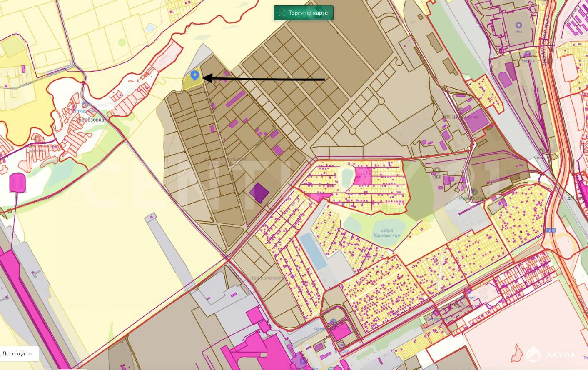The image size is (588, 370).
Task: Expand the Легенда panel chevron
Action: [30, 354]
